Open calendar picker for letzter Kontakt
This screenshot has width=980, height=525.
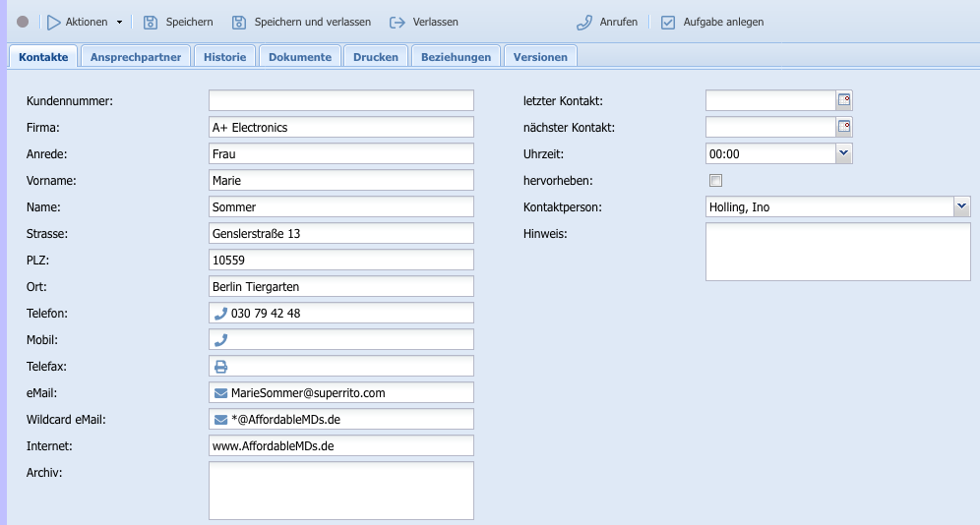tap(844, 100)
